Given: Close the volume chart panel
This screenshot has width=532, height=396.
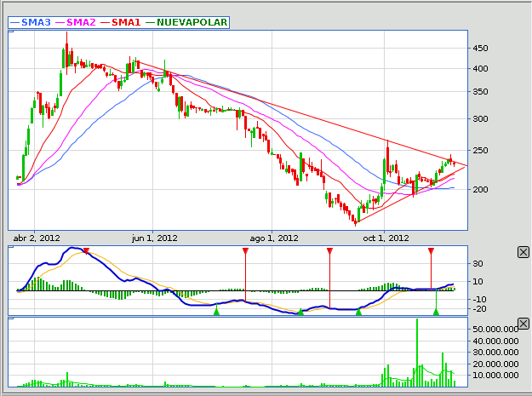Looking at the screenshot, I should click(523, 323).
